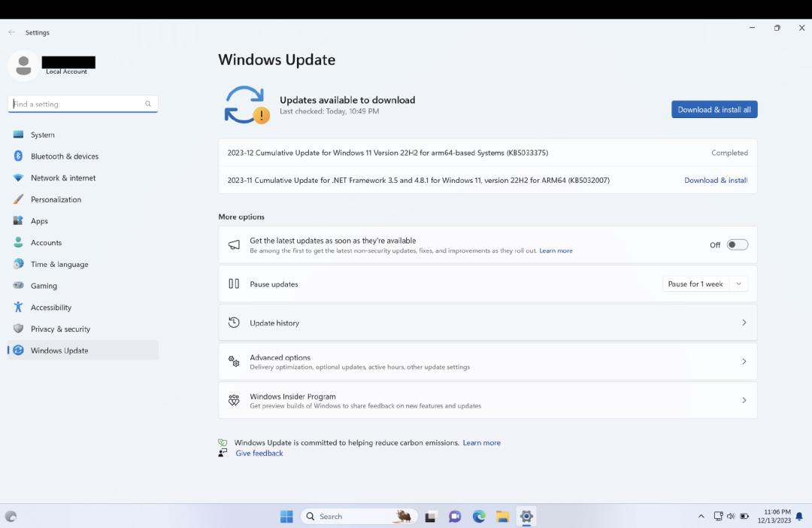Screen dimensions: 812x528
Task: Click the System monitor icon in sidebar
Action: pyautogui.click(x=18, y=134)
